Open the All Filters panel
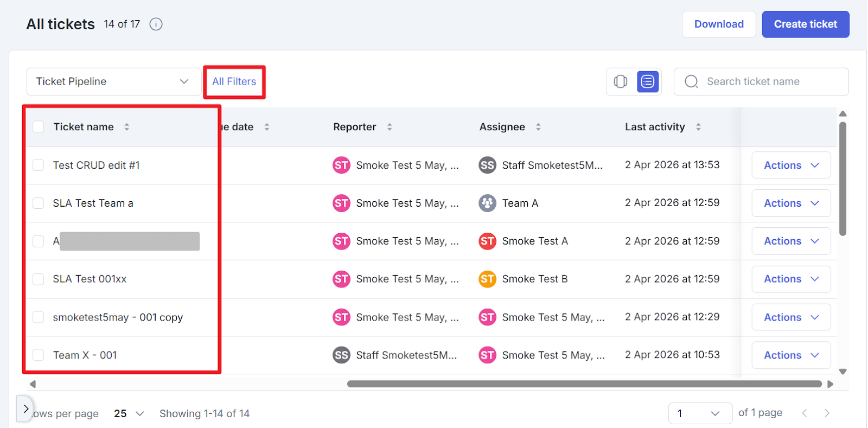Image resolution: width=868 pixels, height=428 pixels. 234,81
